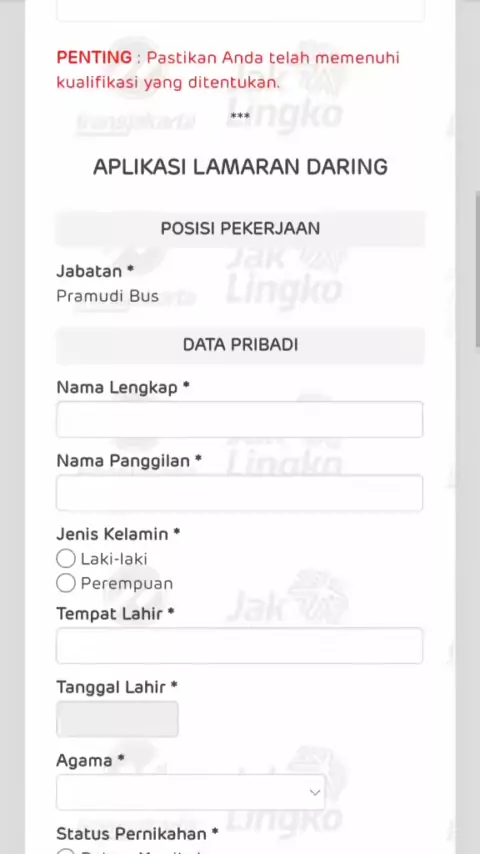The image size is (480, 854).
Task: Select the Laki-laki radio button
Action: tap(66, 558)
